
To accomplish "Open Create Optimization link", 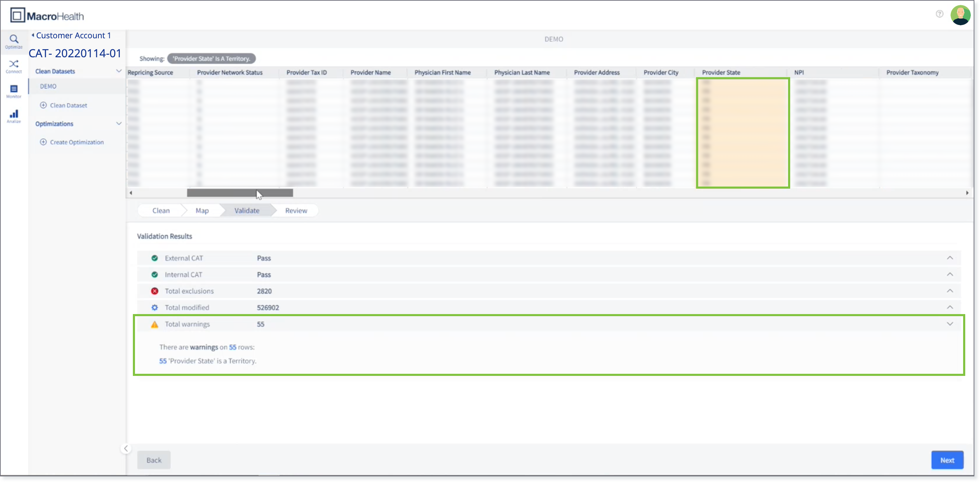I will tap(77, 142).
